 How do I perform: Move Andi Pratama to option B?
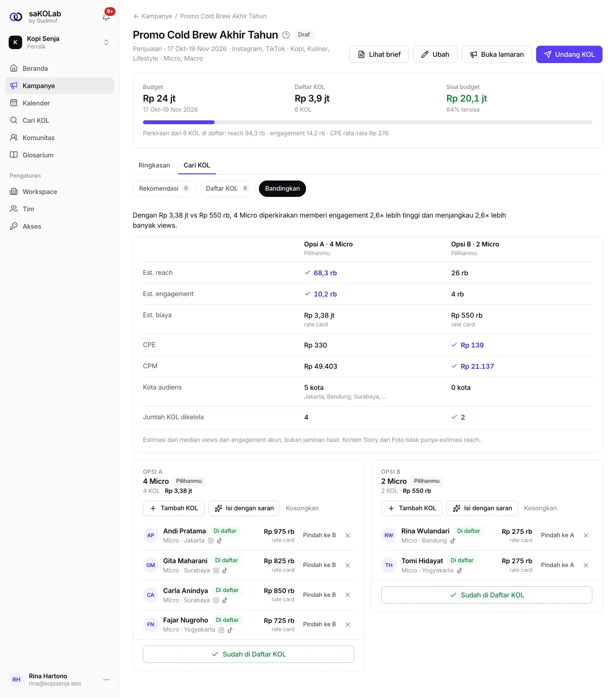320,535
